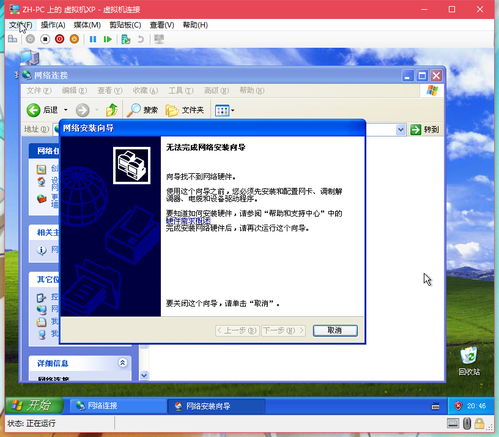Open the views icon dropdown

click(225, 110)
